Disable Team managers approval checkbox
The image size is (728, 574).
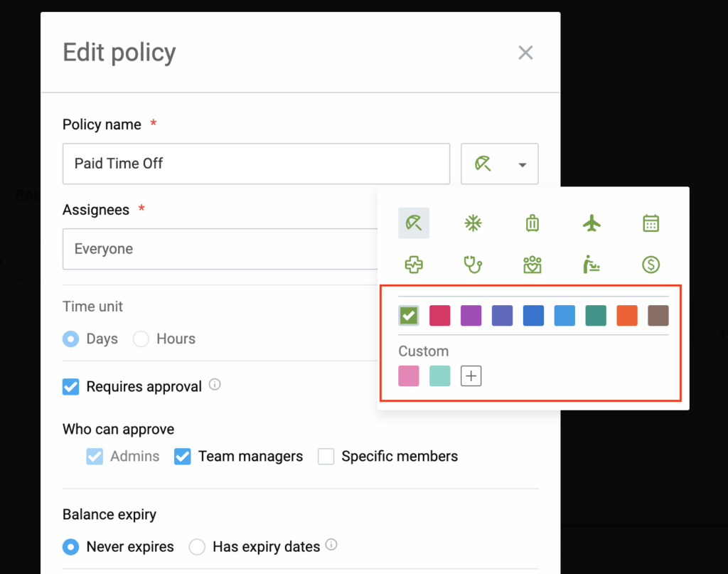(183, 457)
